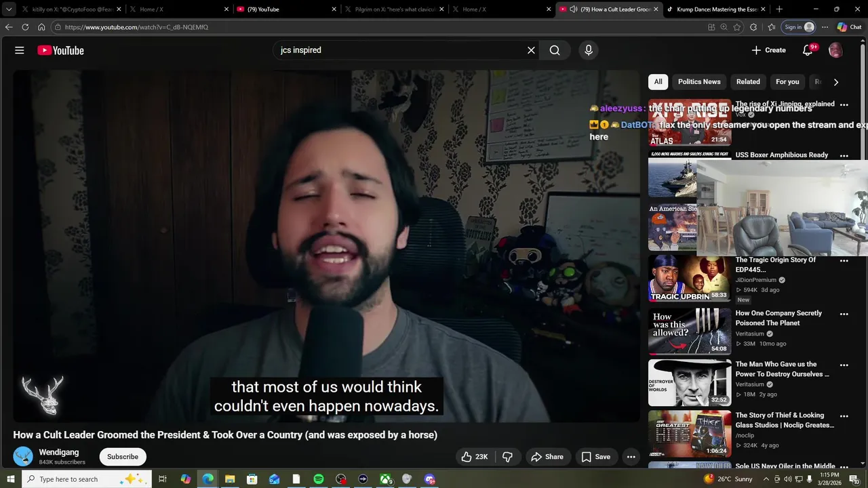Open options for Looking Glass Studios video
868x488 pixels.
tap(844, 416)
